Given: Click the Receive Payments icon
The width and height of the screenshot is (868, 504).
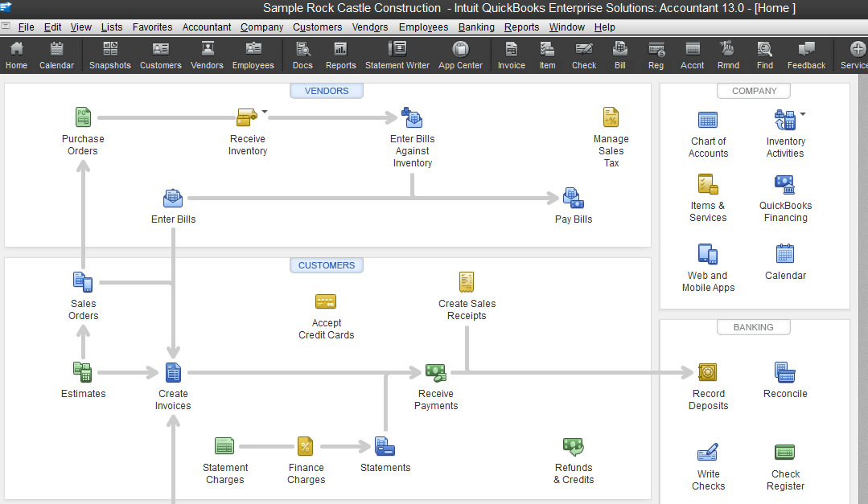Looking at the screenshot, I should point(435,374).
